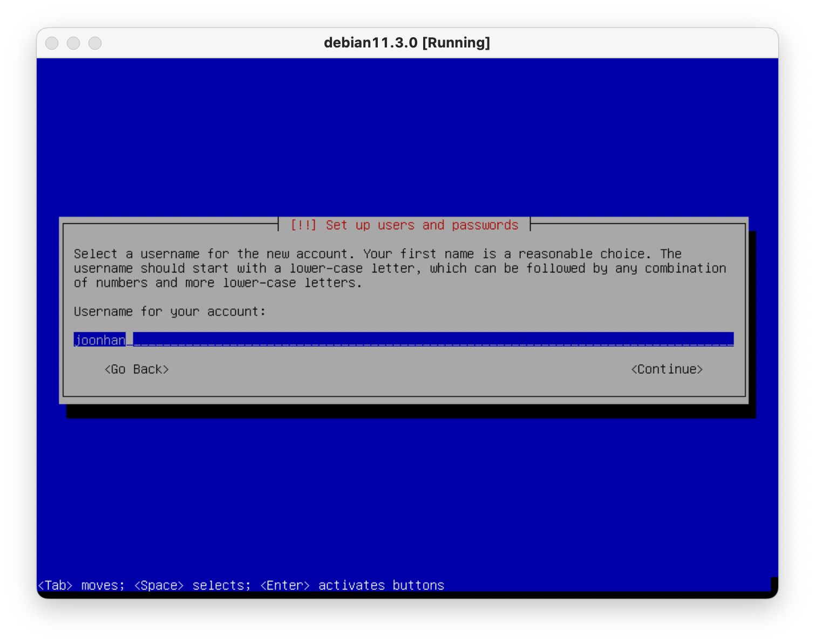
Task: Zoom the virtual machine window
Action: coord(95,43)
